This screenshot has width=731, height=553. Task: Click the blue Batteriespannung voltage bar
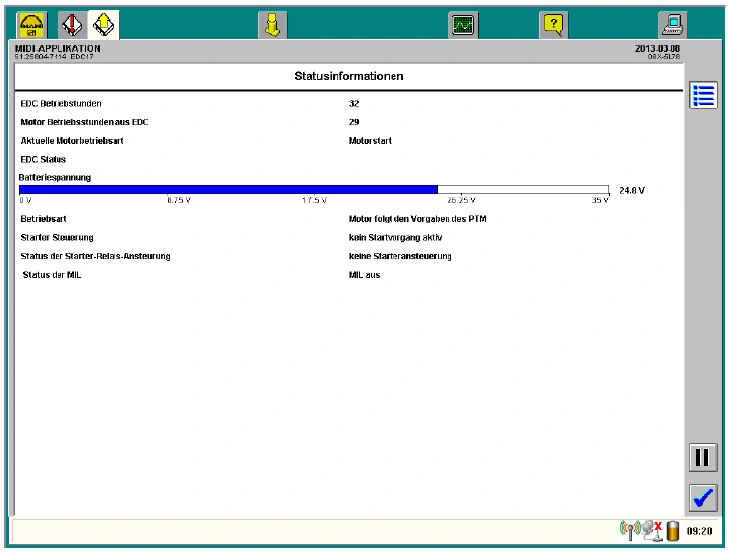[x=228, y=189]
